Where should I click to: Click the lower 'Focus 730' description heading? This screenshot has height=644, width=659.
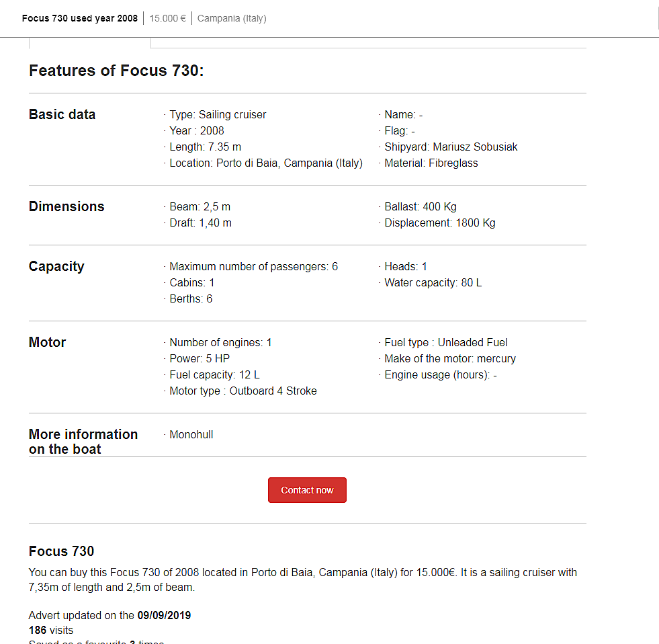[x=61, y=551]
